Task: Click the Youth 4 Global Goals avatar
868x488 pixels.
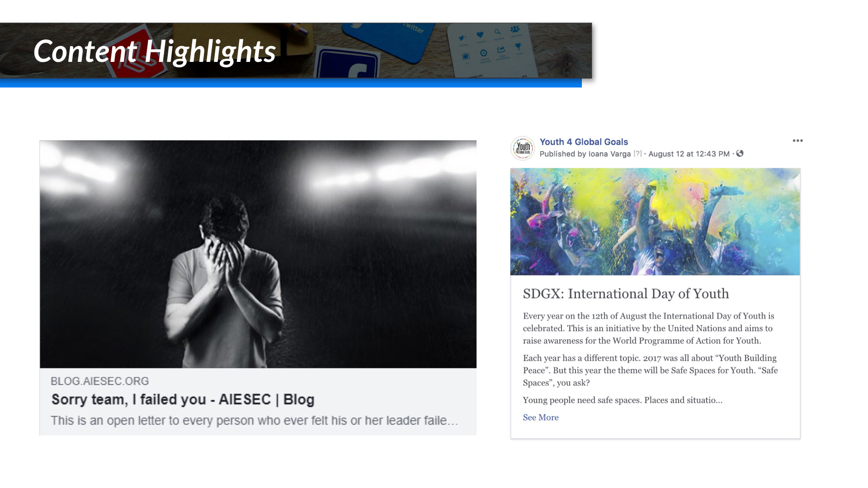Action: point(523,148)
